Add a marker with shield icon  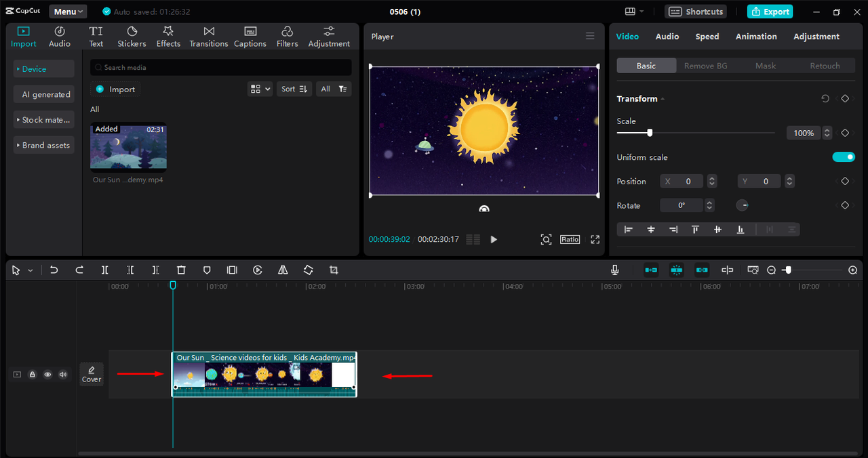pyautogui.click(x=207, y=270)
